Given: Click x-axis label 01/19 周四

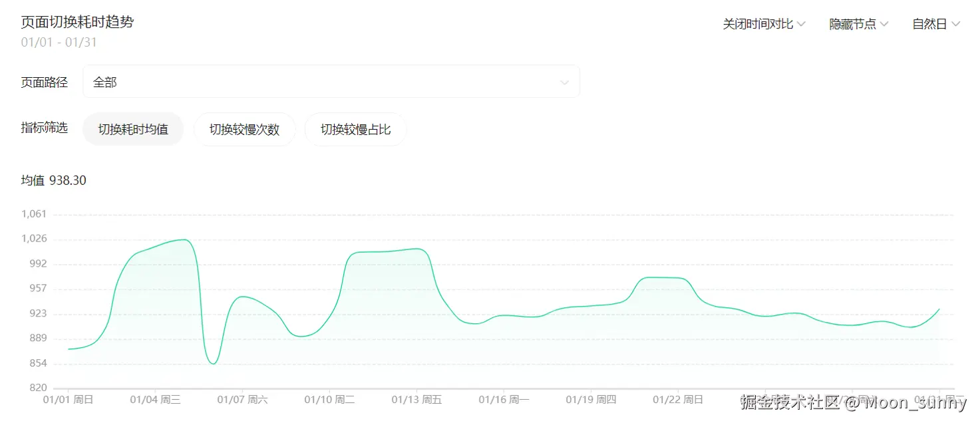Looking at the screenshot, I should (x=591, y=400).
